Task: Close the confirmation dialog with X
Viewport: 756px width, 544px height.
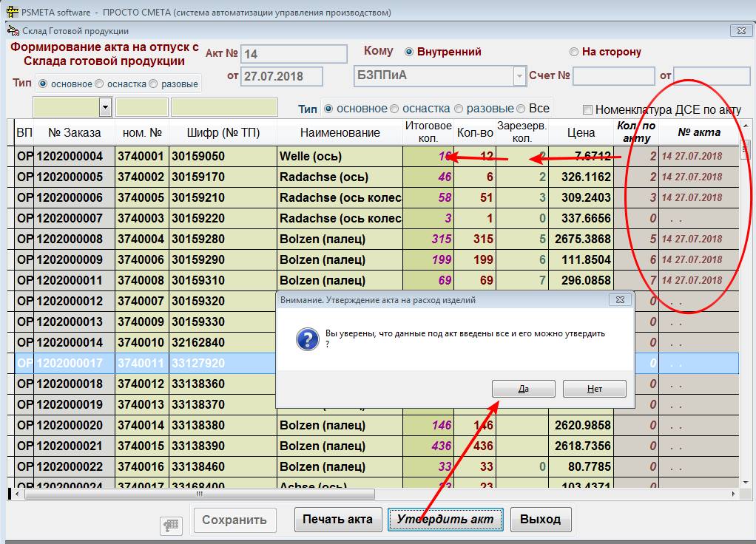Action: (x=620, y=300)
